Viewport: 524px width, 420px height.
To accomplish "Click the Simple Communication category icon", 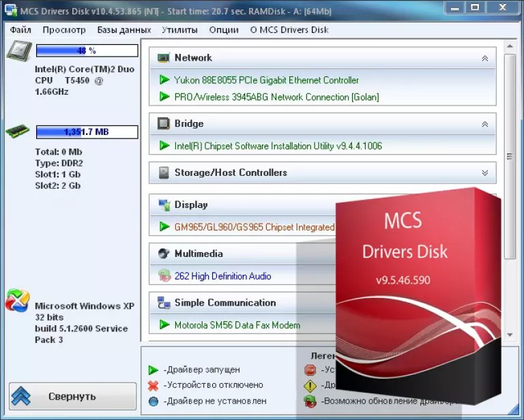I will [164, 303].
